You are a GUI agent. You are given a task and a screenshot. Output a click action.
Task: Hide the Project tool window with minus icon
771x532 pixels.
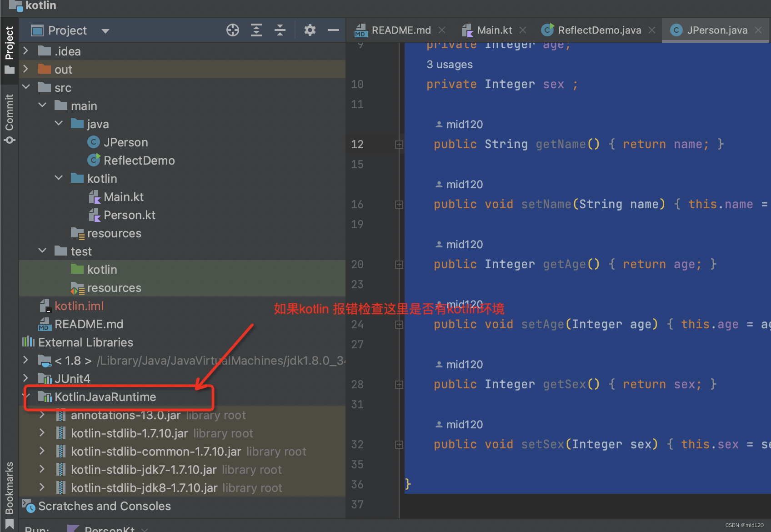(334, 30)
